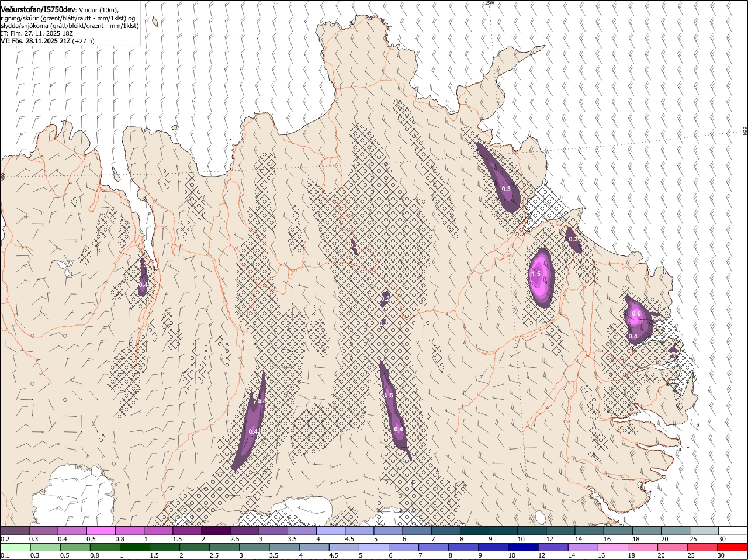This screenshot has height=560, width=748.
Task: Click the 'IT: Fim. 27. 11. 2025 18Z' line
Action: pyautogui.click(x=36, y=33)
